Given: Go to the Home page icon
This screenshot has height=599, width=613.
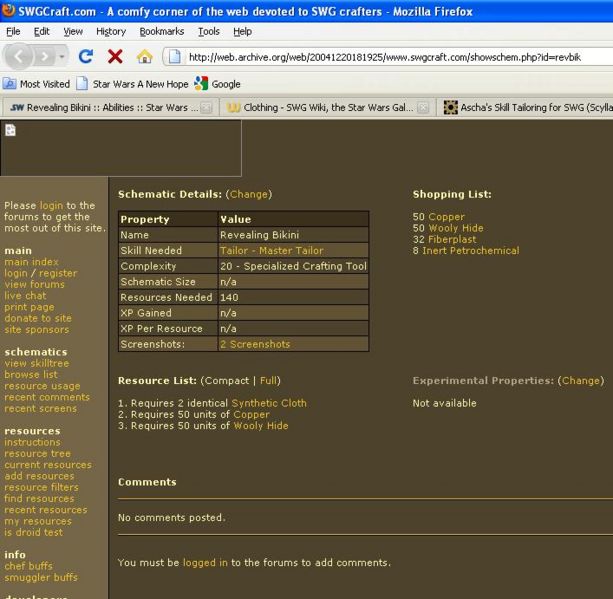Looking at the screenshot, I should tap(144, 58).
